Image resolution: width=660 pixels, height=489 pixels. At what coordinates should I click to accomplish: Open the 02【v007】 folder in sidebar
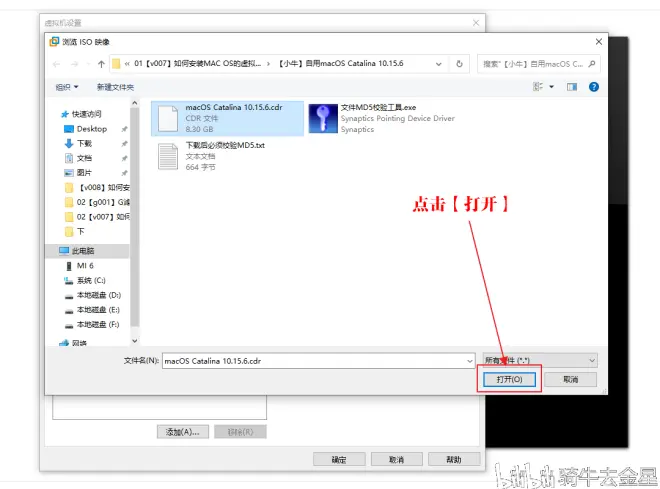(98, 217)
